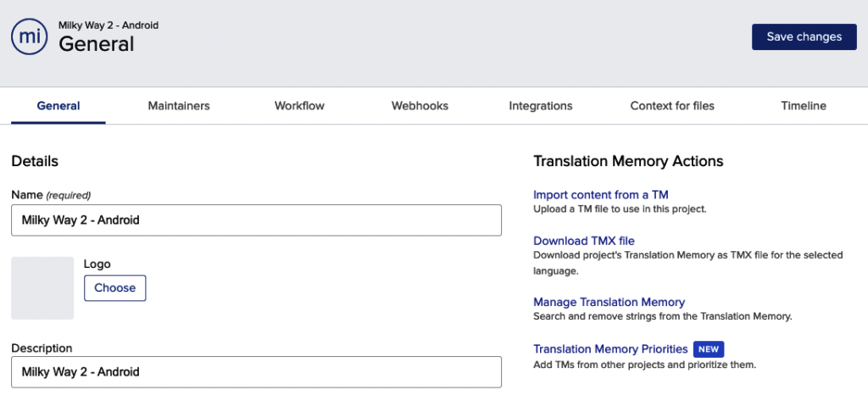Open the Download TMX file link
The height and width of the screenshot is (407, 868).
(x=584, y=241)
